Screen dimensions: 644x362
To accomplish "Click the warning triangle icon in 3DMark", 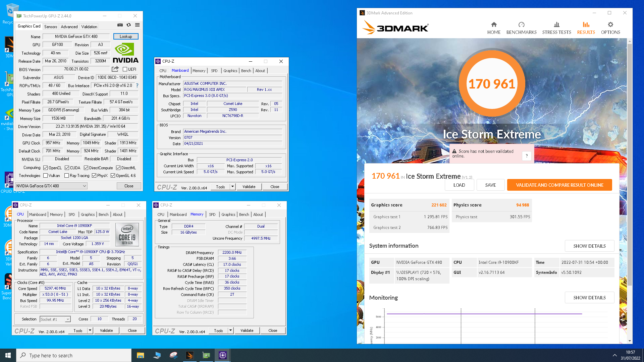I will [x=454, y=151].
